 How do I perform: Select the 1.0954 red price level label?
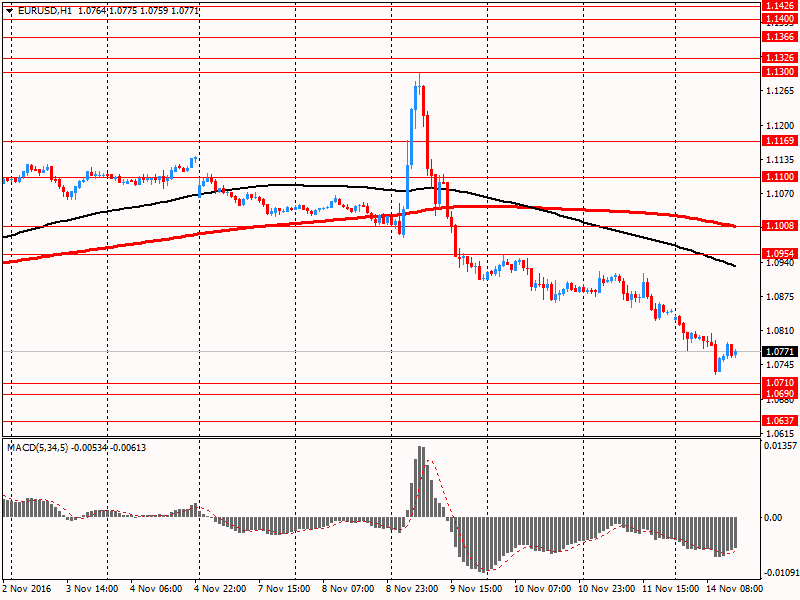point(780,254)
